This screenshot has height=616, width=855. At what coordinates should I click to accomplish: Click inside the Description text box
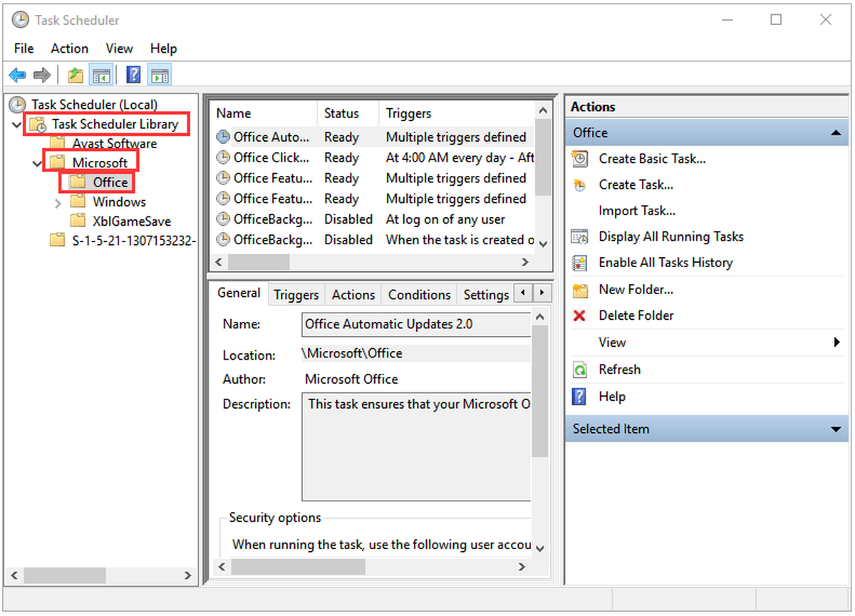tap(417, 447)
